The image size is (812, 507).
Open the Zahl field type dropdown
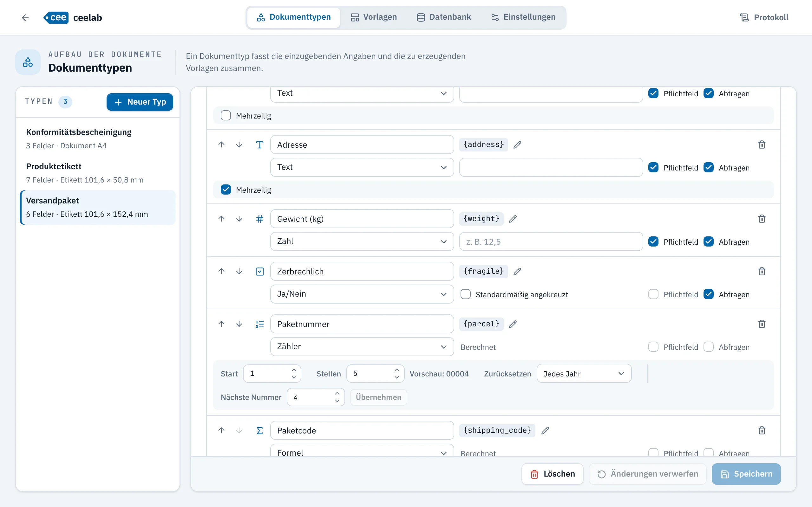[x=362, y=241]
